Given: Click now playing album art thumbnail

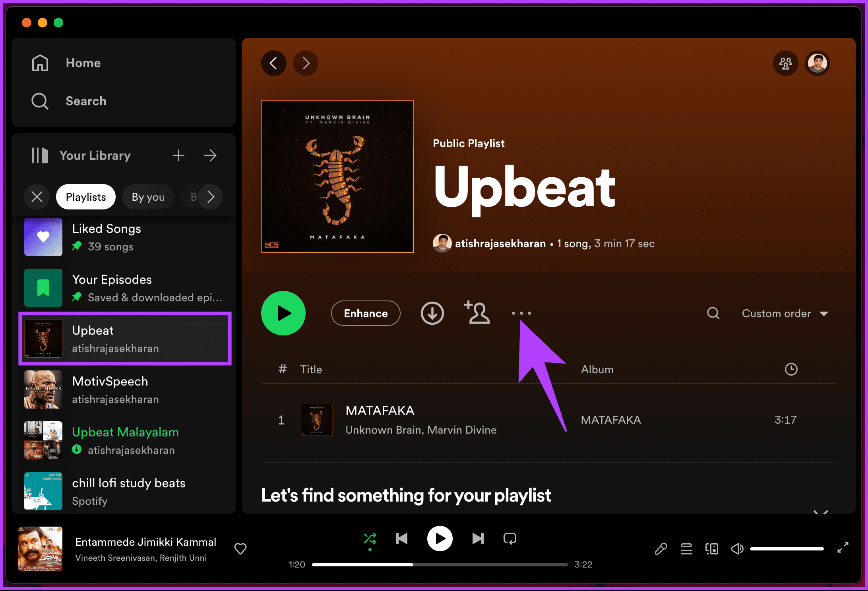Looking at the screenshot, I should 40,549.
